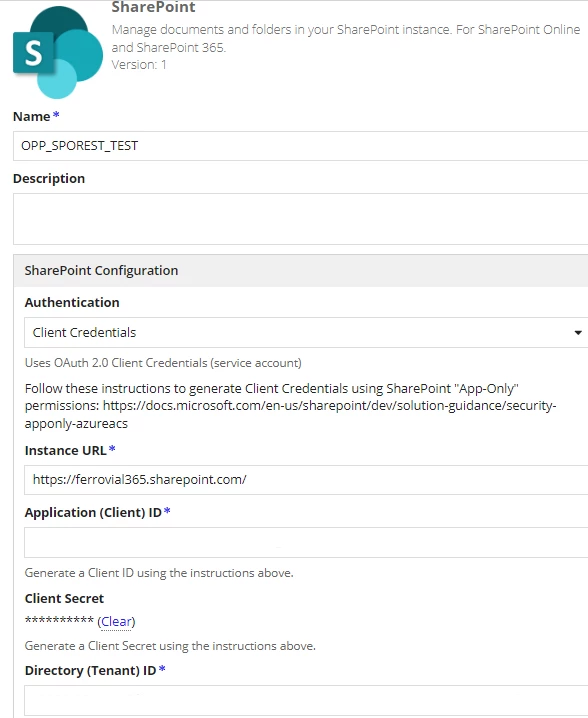This screenshot has height=718, width=588.
Task: Click the SharePoint connector title heading
Action: [x=153, y=7]
